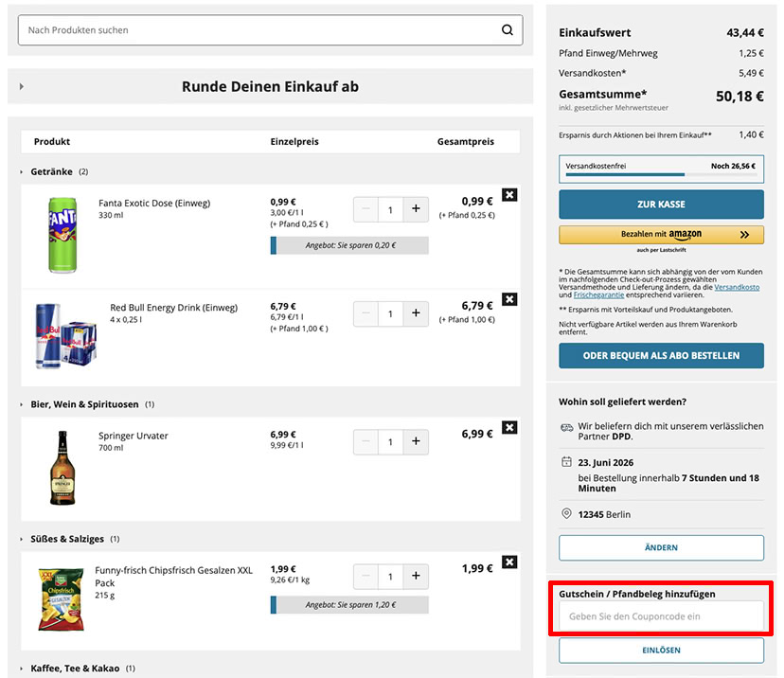The height and width of the screenshot is (678, 784).
Task: Focus the product search field
Action: (271, 30)
